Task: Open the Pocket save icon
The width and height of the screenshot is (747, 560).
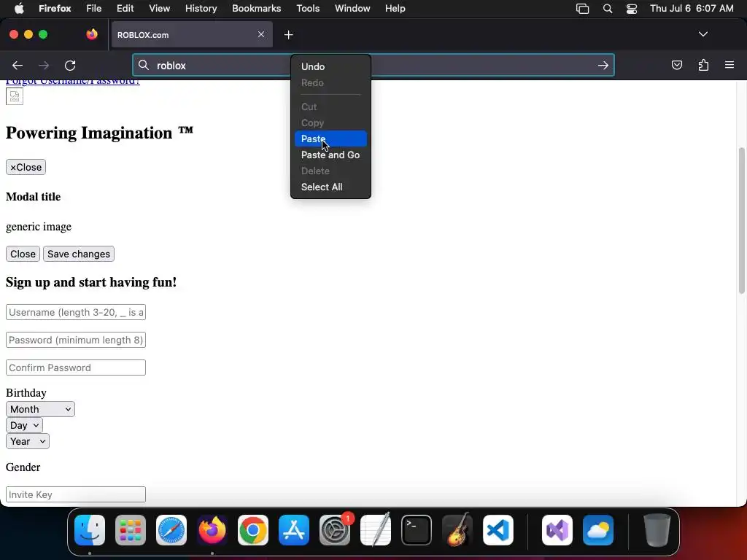Action: point(676,65)
